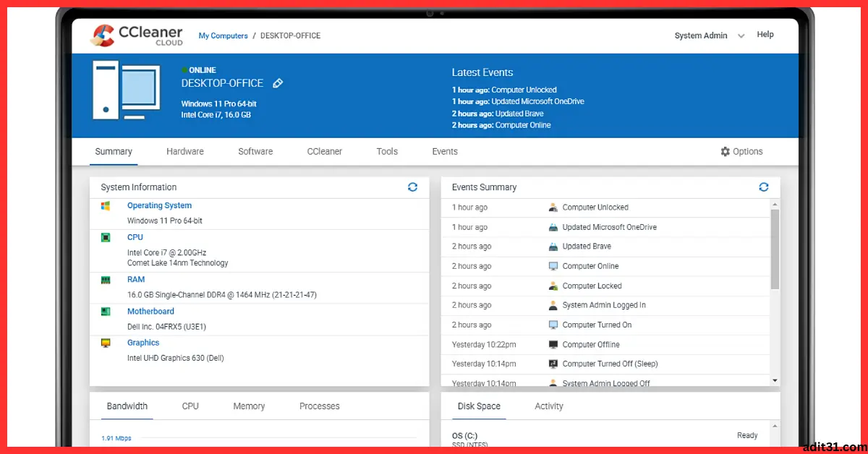868x454 pixels.
Task: Click Options in the tab bar
Action: (741, 152)
